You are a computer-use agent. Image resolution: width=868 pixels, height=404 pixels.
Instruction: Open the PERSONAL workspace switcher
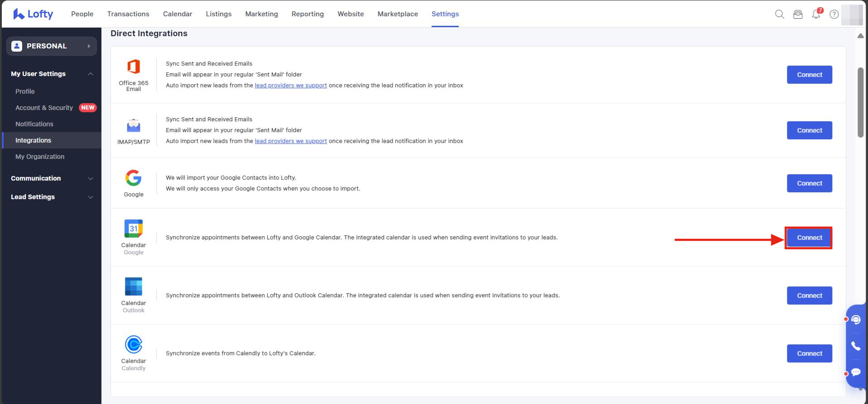[x=52, y=46]
